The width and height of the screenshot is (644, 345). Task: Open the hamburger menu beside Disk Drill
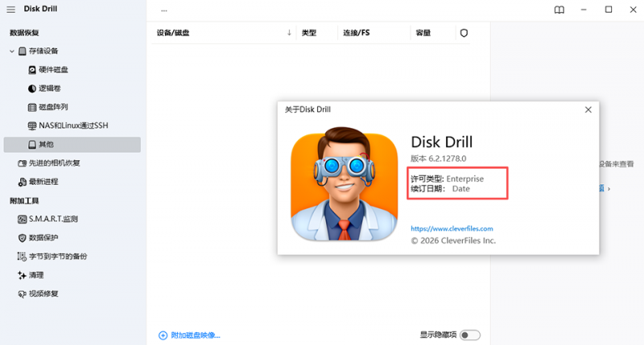point(10,10)
